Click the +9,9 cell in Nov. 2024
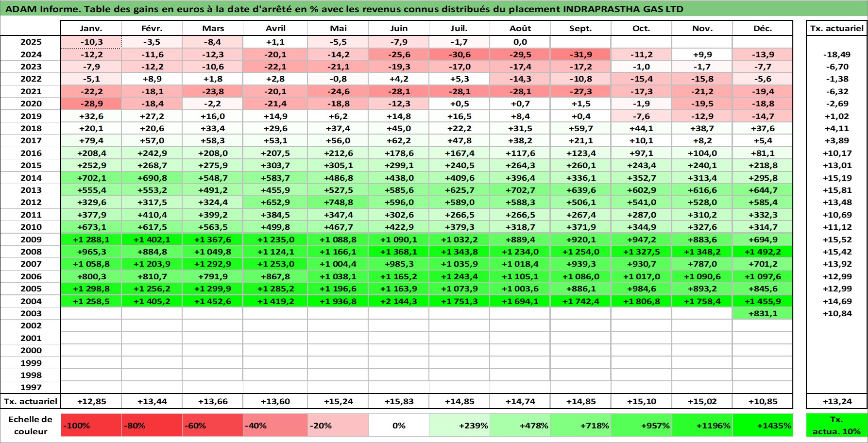This screenshot has height=443, width=868. click(702, 54)
